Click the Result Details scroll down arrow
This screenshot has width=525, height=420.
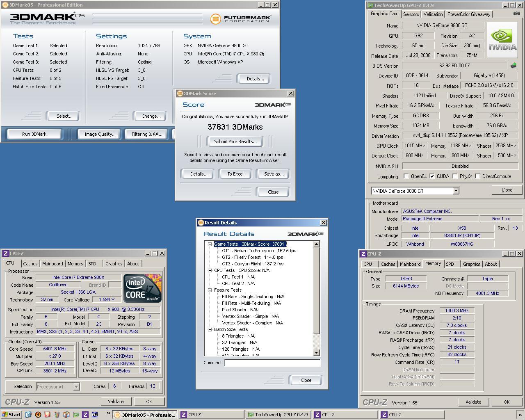(316, 353)
